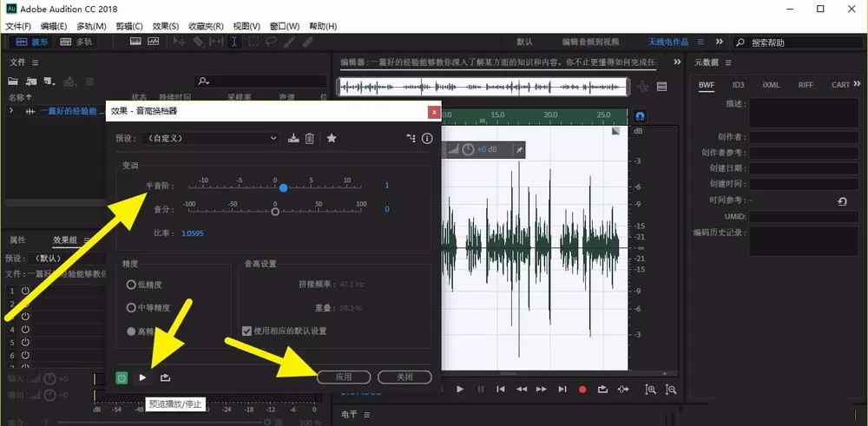Click the save preset icon
This screenshot has height=426, width=868.
[x=293, y=138]
